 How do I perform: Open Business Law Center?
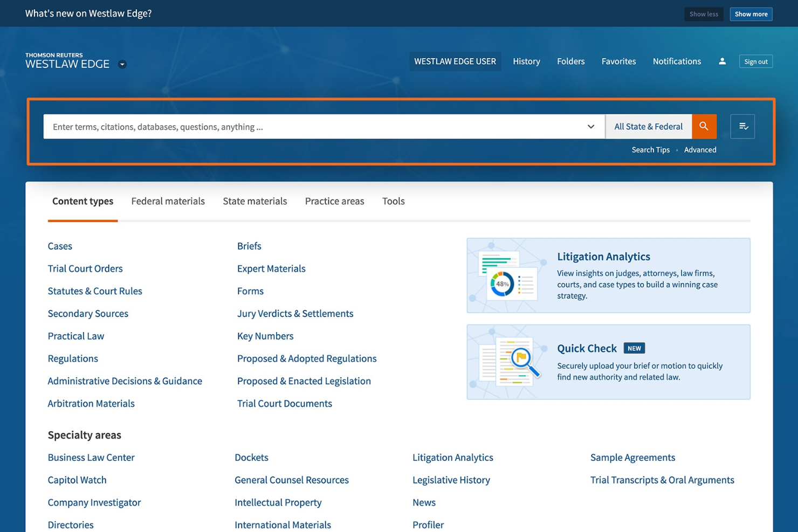91,458
